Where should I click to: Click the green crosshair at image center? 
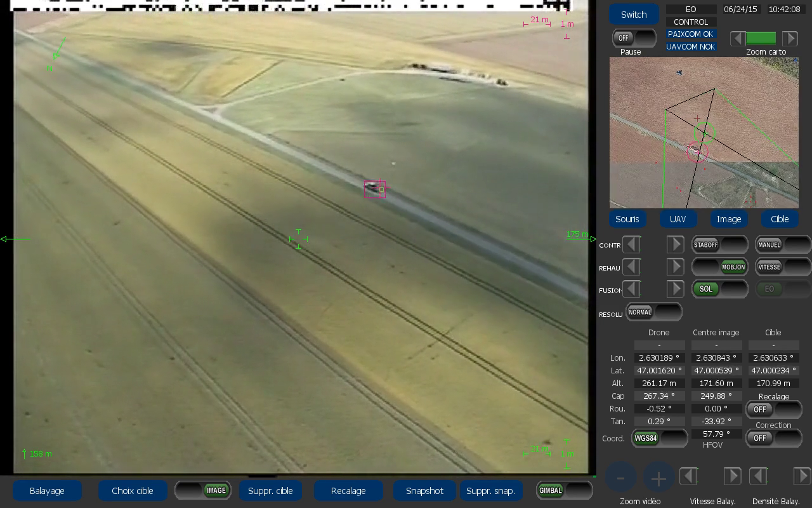pyautogui.click(x=298, y=239)
